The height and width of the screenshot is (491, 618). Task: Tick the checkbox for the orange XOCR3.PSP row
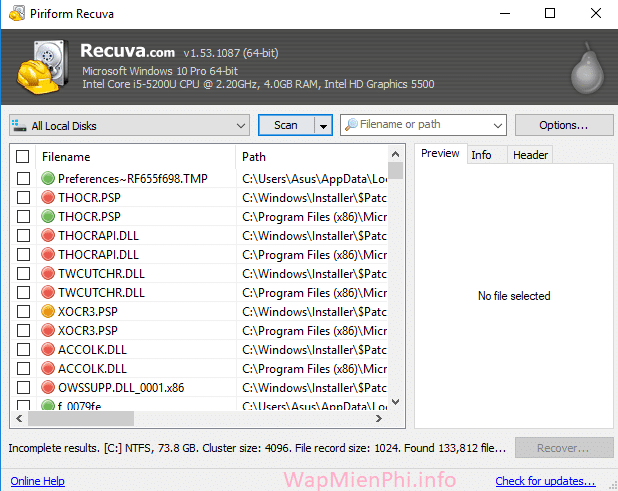(x=23, y=311)
